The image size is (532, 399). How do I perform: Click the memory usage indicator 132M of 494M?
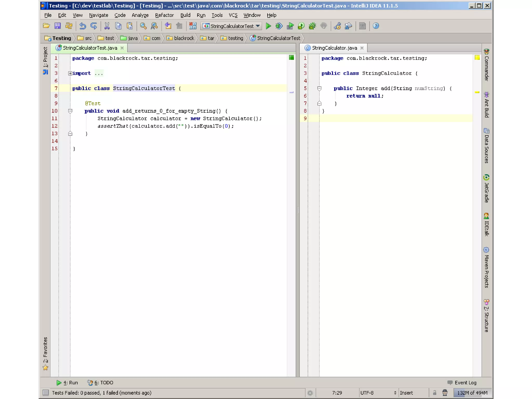tap(472, 393)
